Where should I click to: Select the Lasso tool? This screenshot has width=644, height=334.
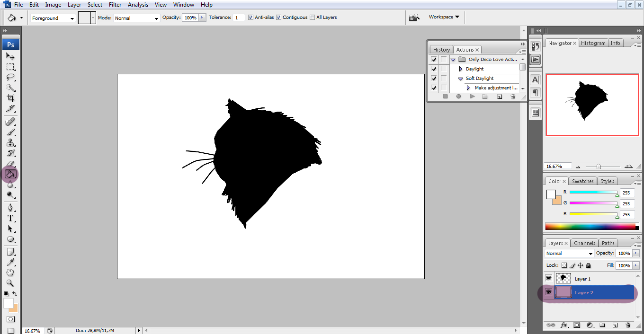tap(10, 78)
